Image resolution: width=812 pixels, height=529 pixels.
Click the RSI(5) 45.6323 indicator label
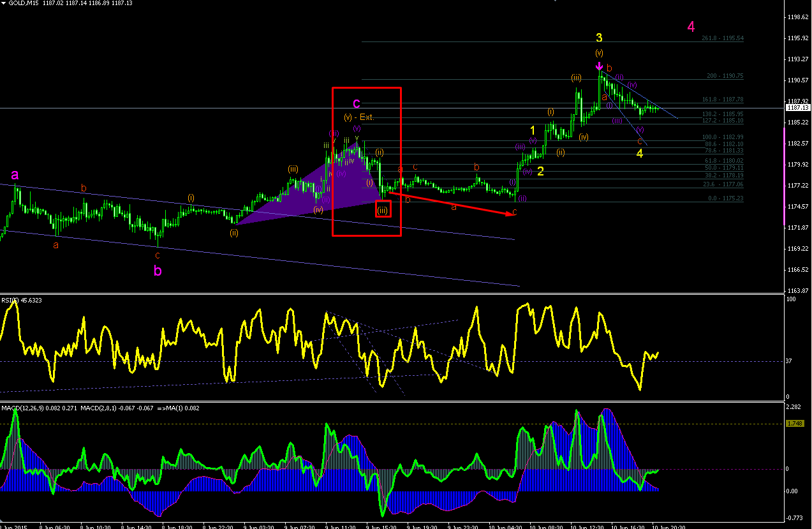[21, 299]
